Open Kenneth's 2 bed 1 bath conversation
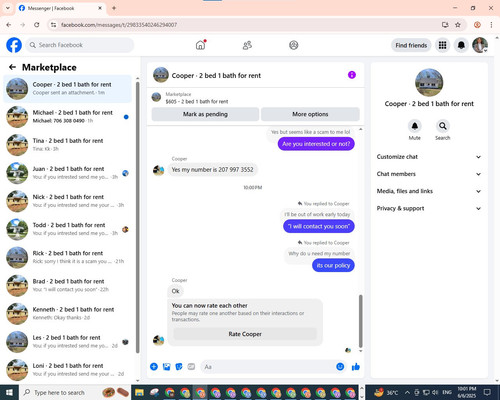The image size is (500, 400). coord(67,313)
